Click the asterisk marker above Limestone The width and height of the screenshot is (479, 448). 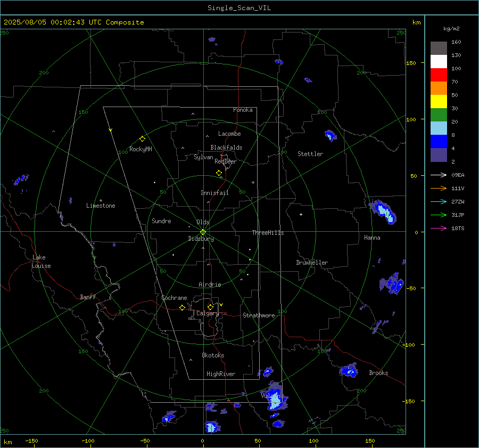point(101,201)
